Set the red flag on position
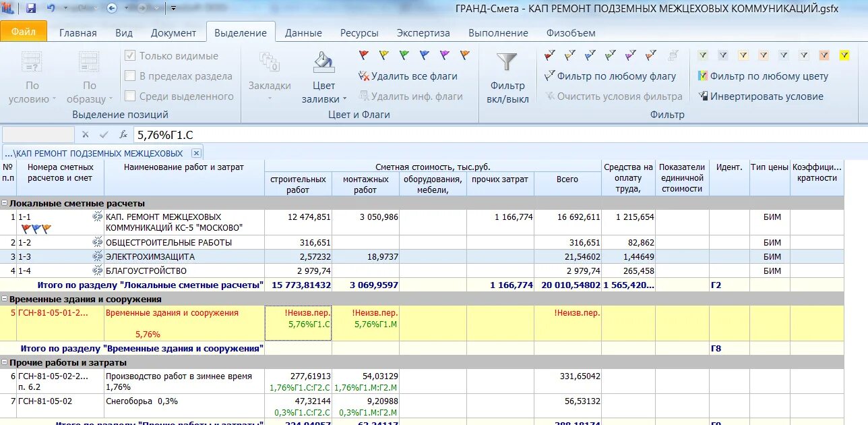The height and width of the screenshot is (425, 868). coord(364,55)
